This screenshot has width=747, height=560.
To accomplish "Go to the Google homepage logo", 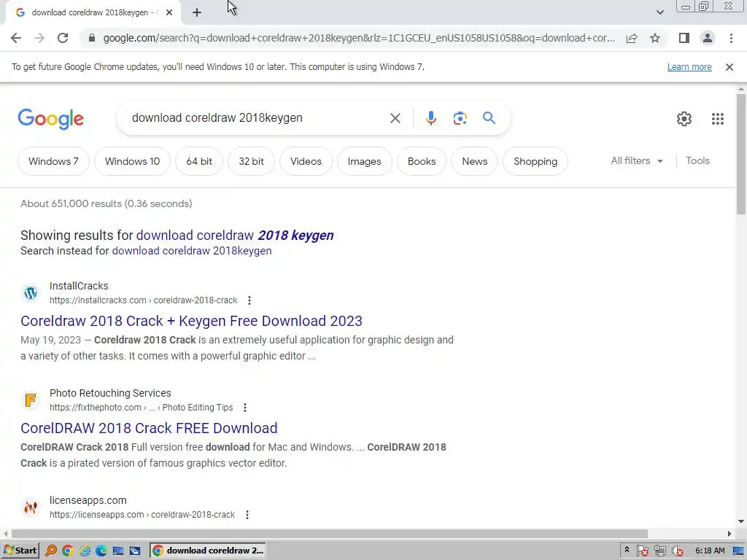I will 51,119.
